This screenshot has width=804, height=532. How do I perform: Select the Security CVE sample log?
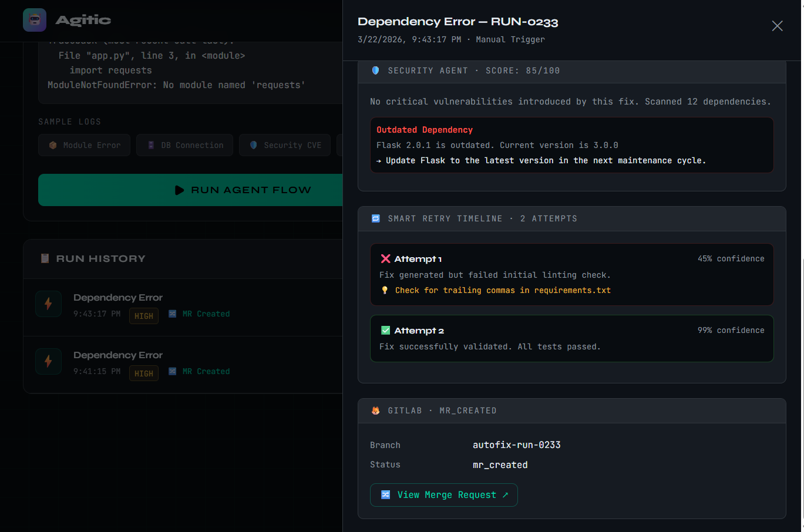[x=285, y=145]
